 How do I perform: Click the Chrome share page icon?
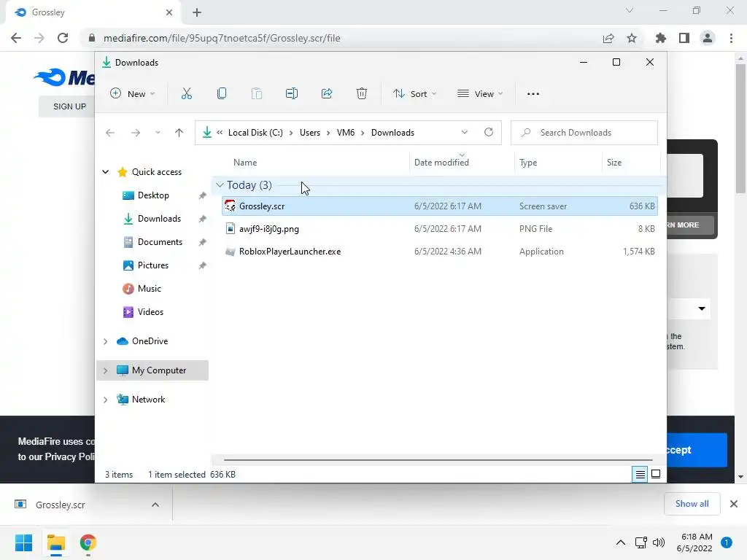(608, 38)
